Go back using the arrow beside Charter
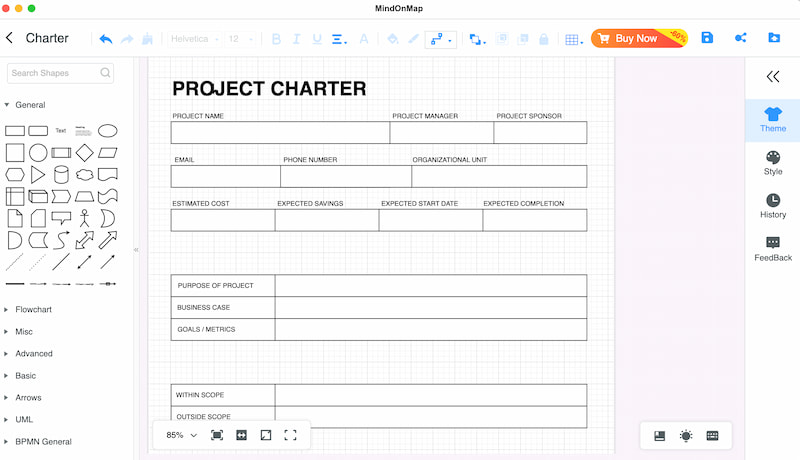The width and height of the screenshot is (800, 460). (x=9, y=38)
